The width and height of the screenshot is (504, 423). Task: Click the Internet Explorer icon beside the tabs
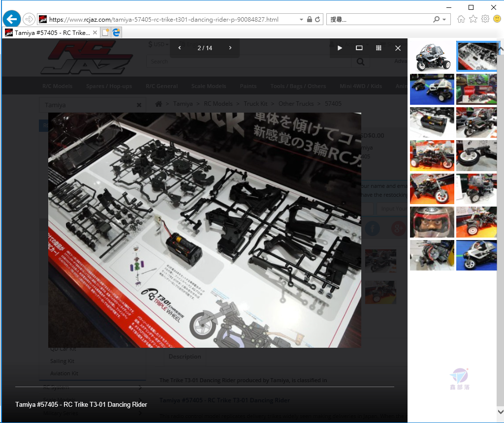[x=116, y=32]
